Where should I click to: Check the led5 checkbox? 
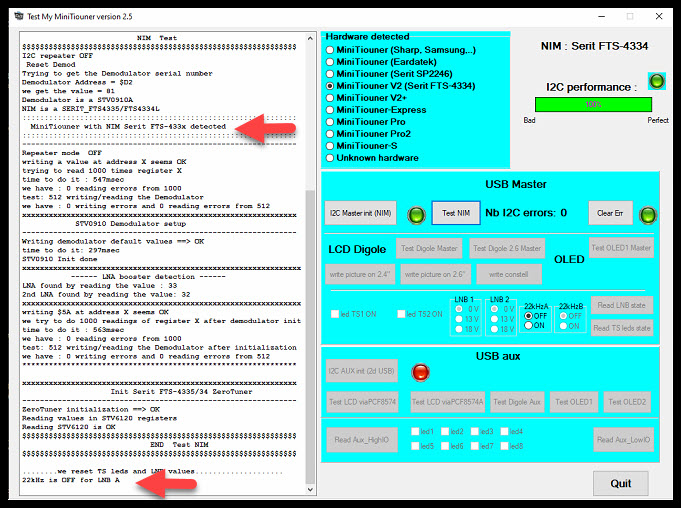click(x=416, y=446)
